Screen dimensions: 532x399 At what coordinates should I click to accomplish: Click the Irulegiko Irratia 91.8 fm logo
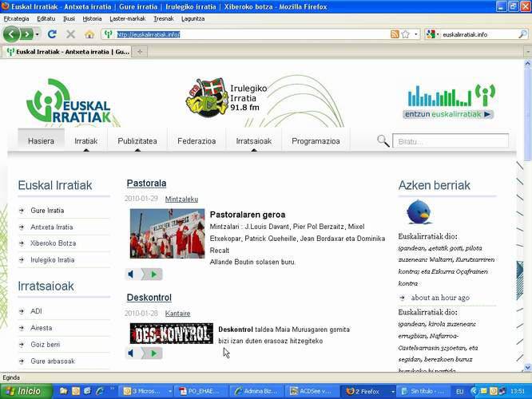click(226, 97)
